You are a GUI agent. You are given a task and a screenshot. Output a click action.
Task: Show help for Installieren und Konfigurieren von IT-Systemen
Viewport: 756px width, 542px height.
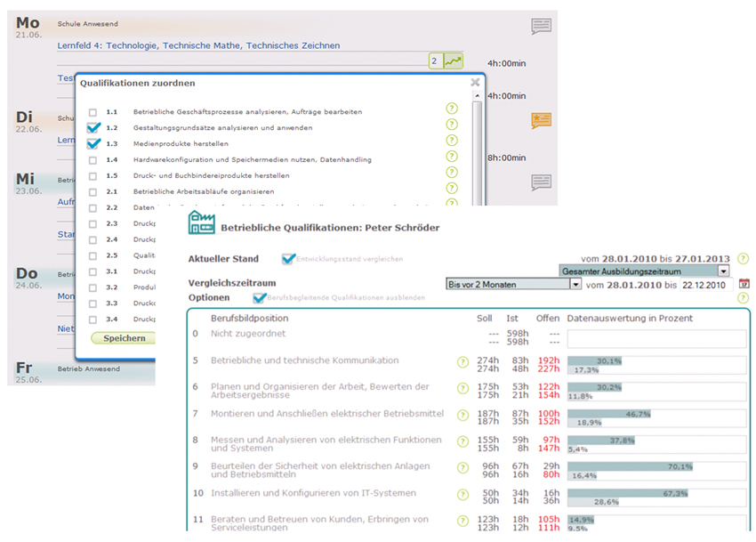click(x=462, y=495)
